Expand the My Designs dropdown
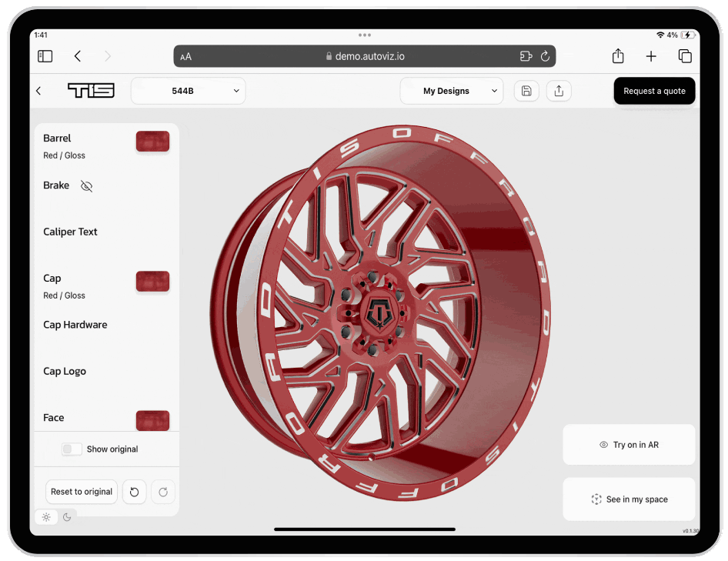The image size is (728, 561). click(x=452, y=91)
